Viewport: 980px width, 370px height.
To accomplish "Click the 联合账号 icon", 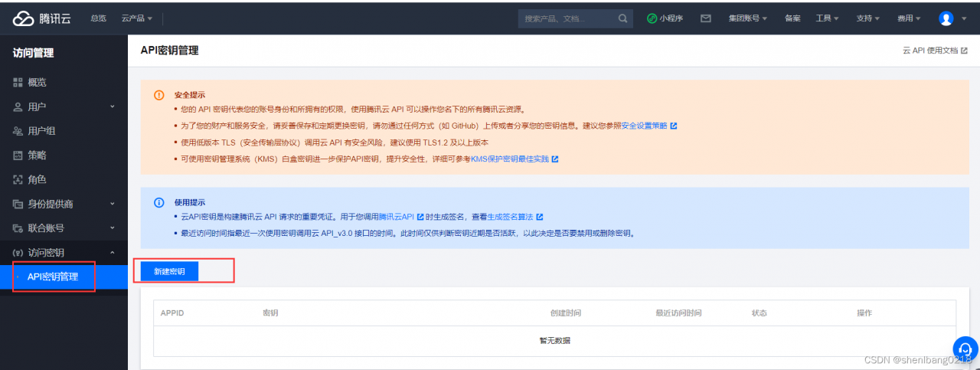I will (18, 228).
